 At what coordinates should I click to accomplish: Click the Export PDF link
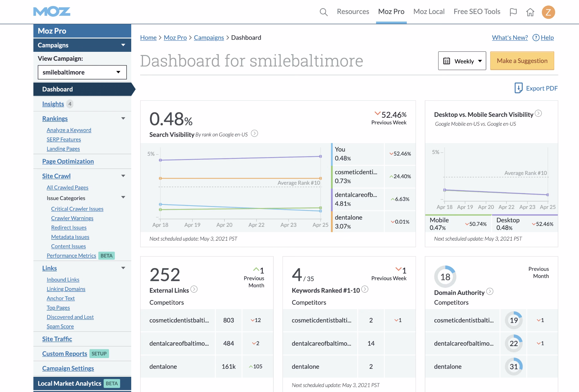(x=542, y=88)
